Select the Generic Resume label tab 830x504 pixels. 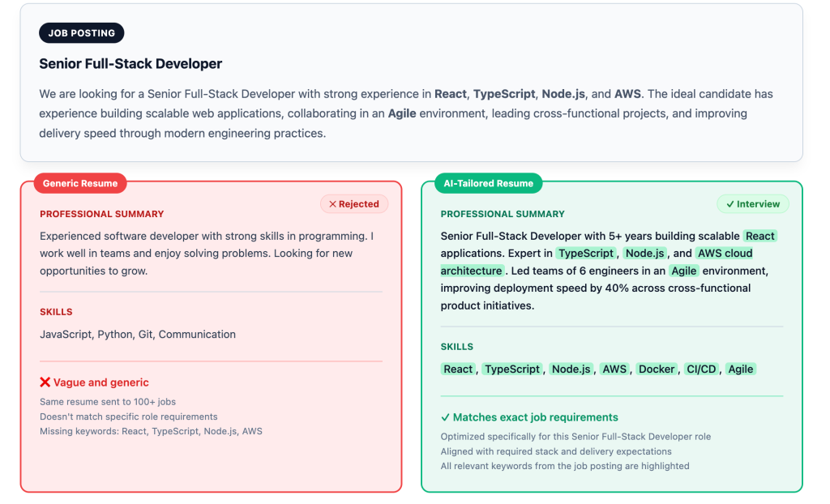coord(80,183)
